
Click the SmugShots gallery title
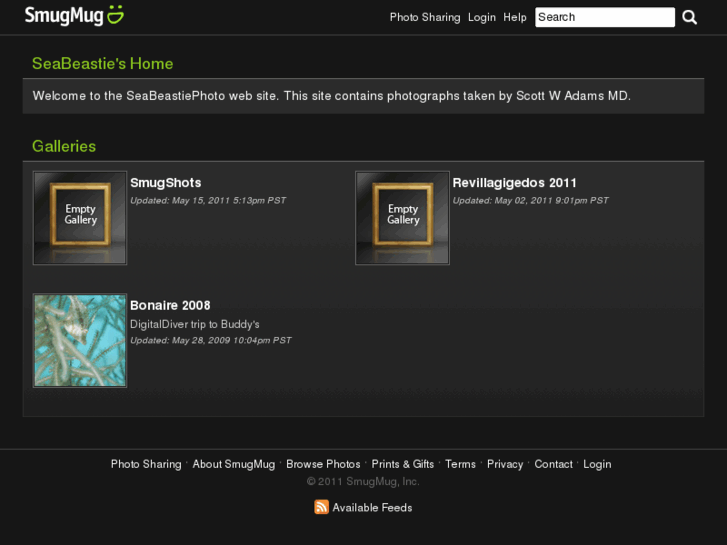tap(166, 183)
